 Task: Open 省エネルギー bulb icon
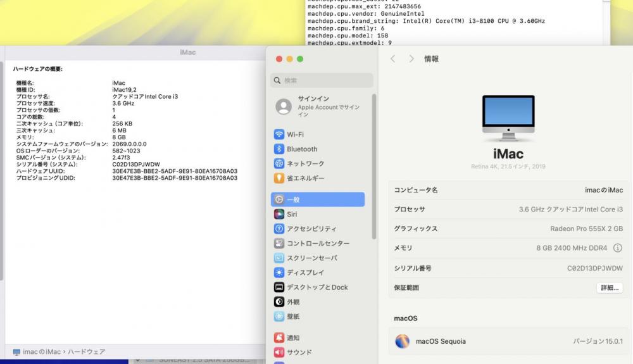pyautogui.click(x=279, y=178)
